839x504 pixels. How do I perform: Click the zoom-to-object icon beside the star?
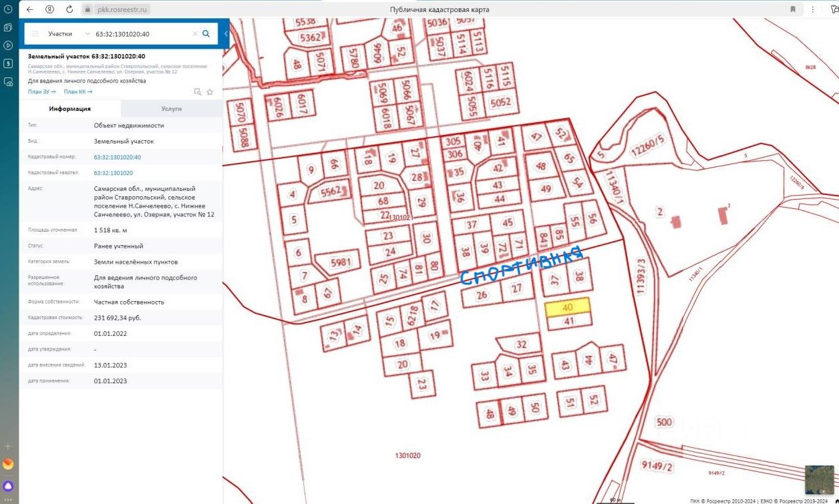pyautogui.click(x=197, y=91)
